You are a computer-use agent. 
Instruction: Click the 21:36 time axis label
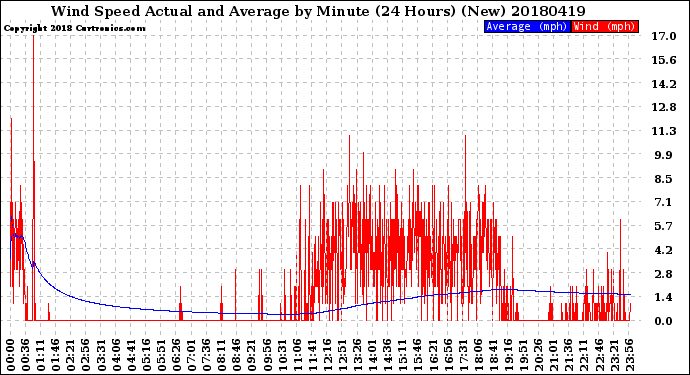[x=568, y=355]
